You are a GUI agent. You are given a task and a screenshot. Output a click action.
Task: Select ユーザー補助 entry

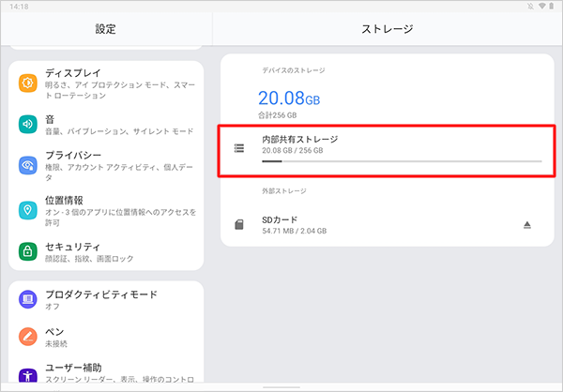(x=106, y=373)
